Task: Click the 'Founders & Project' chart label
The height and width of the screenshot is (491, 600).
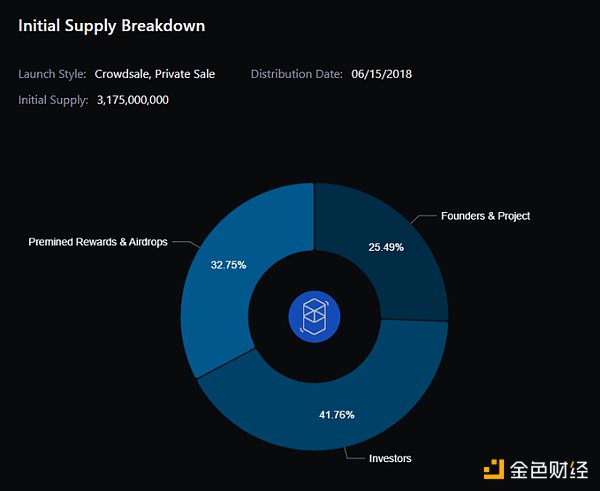Action: pos(485,216)
